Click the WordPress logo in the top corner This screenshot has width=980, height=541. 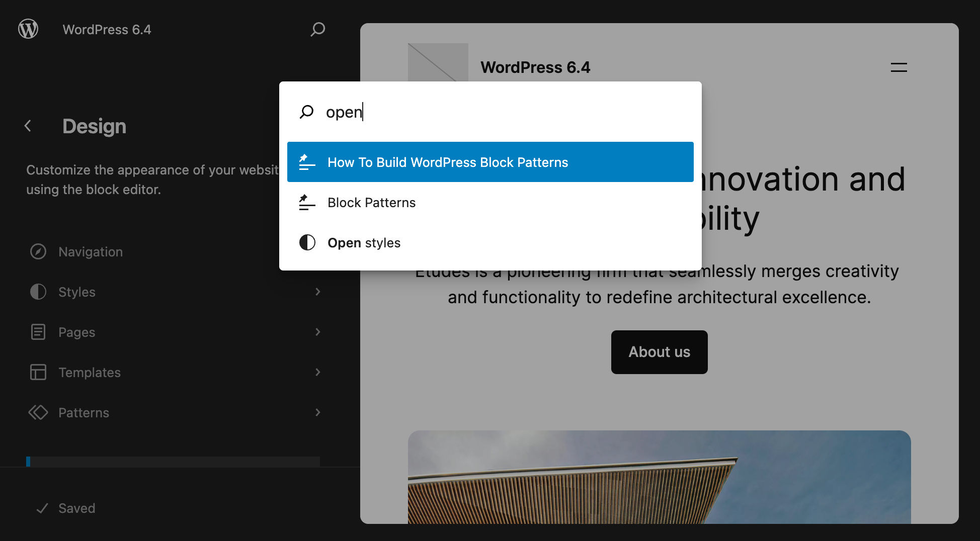tap(28, 29)
